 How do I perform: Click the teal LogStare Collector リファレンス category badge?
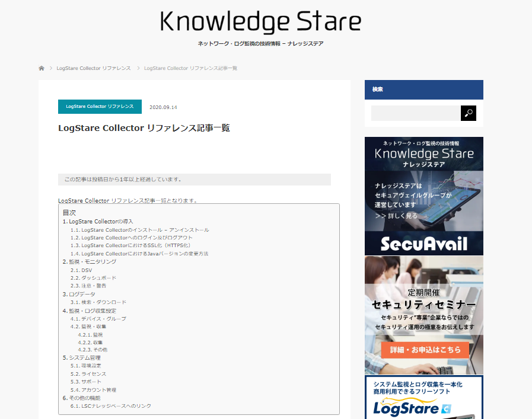pos(100,107)
